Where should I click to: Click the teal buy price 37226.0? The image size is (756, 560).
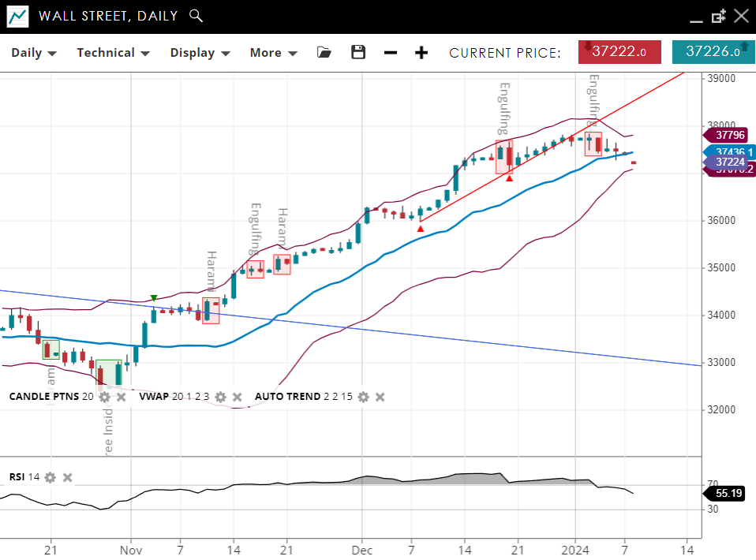click(713, 52)
